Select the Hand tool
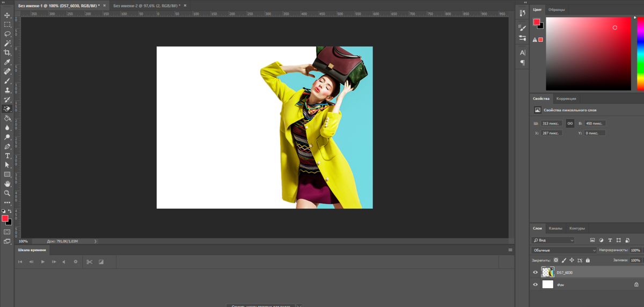 (x=7, y=184)
